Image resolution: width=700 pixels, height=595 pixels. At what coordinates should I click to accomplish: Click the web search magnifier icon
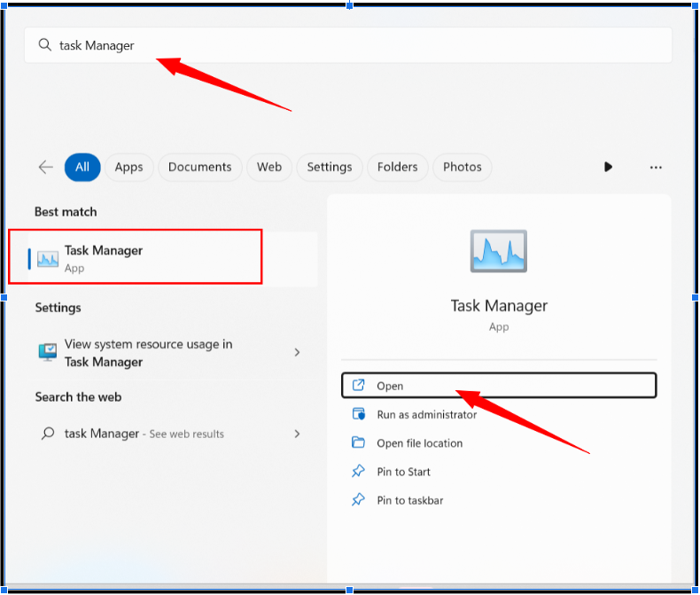[48, 434]
